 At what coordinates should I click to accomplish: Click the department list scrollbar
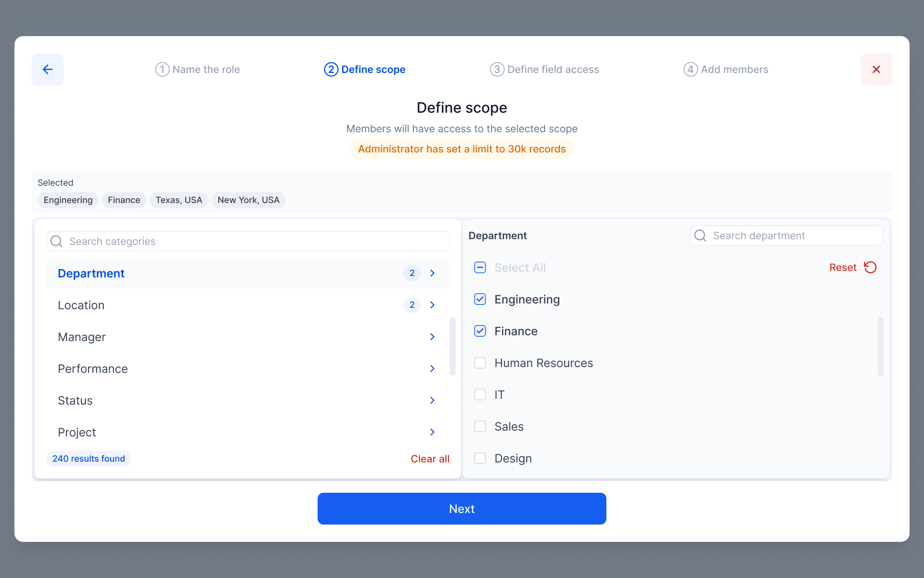coord(880,346)
